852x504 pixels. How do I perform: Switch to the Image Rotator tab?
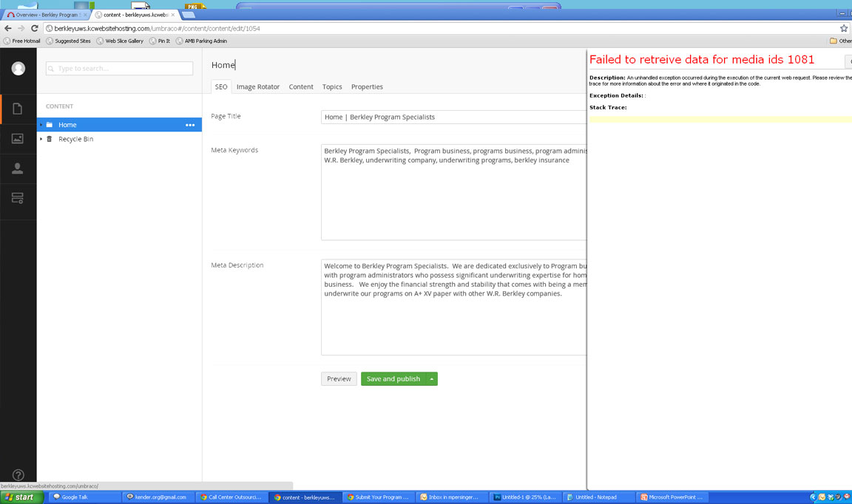click(258, 87)
